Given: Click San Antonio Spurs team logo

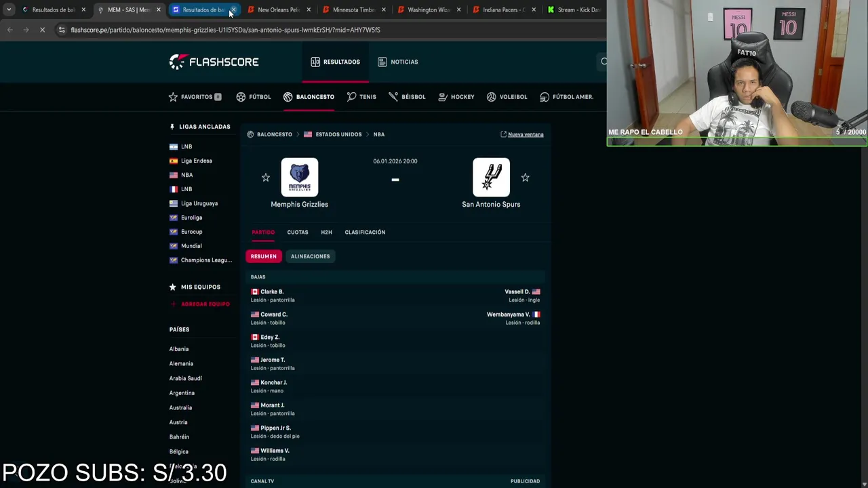Looking at the screenshot, I should [491, 178].
